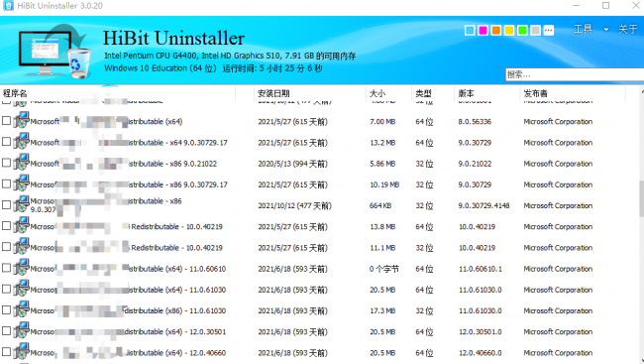
Task: Click the HiBit Uninstaller monitor logo
Action: [54, 51]
